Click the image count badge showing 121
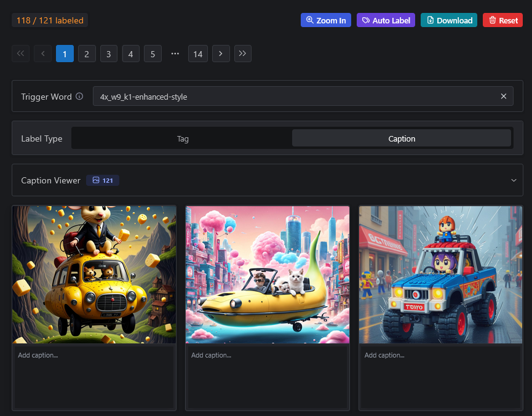 coord(103,180)
